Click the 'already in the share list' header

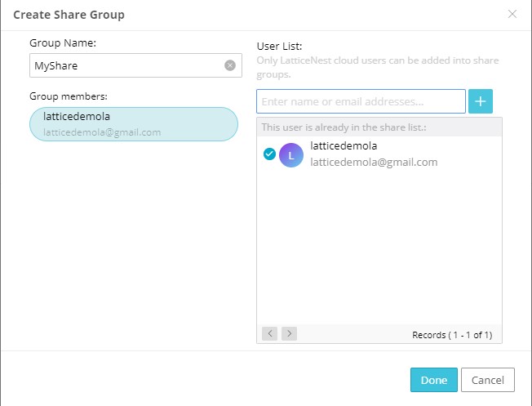(x=344, y=127)
